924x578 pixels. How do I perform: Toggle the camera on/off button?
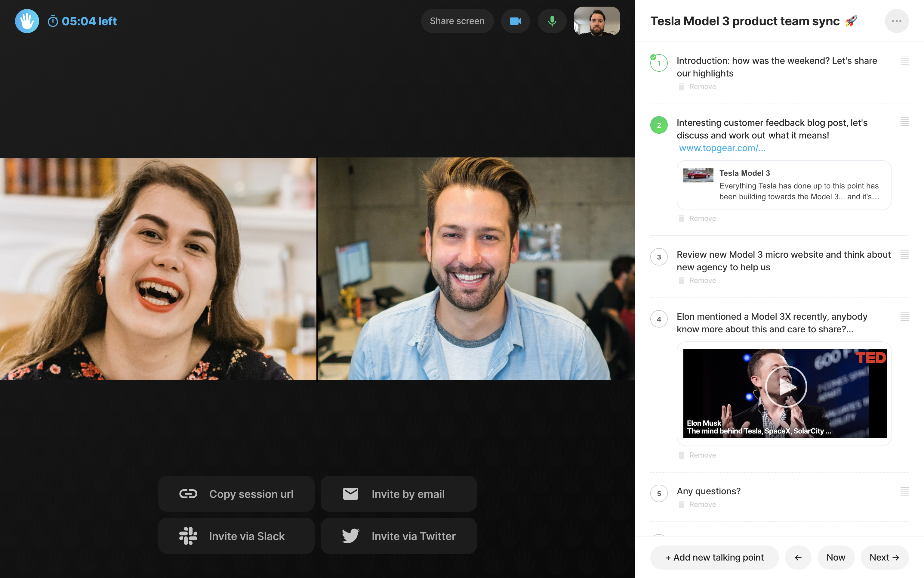point(515,21)
